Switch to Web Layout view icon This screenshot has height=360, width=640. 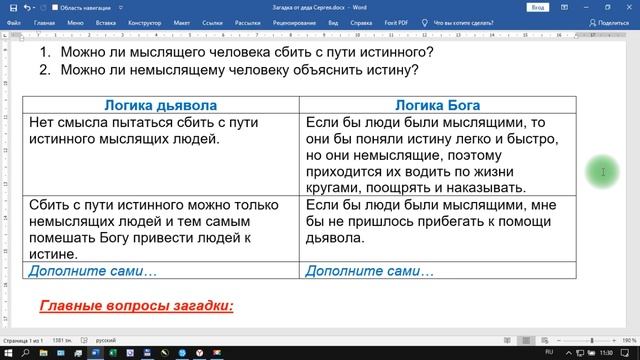(544, 340)
